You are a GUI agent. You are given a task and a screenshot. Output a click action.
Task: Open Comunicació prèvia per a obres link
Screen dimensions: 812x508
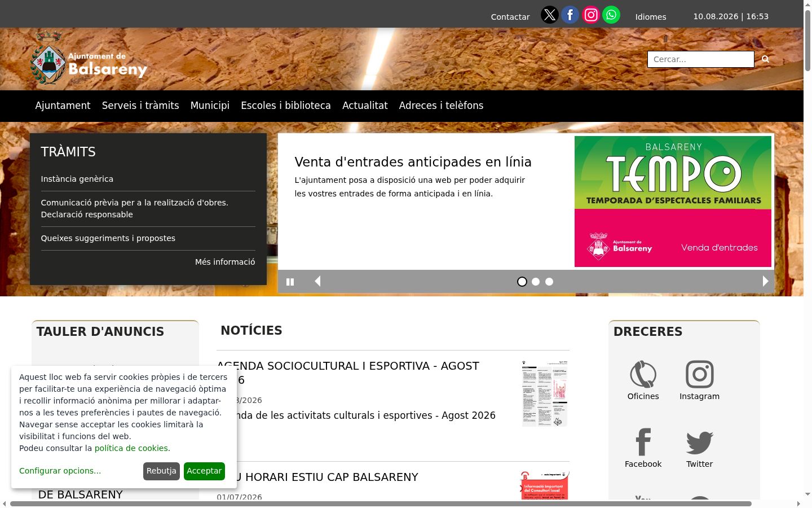point(135,208)
